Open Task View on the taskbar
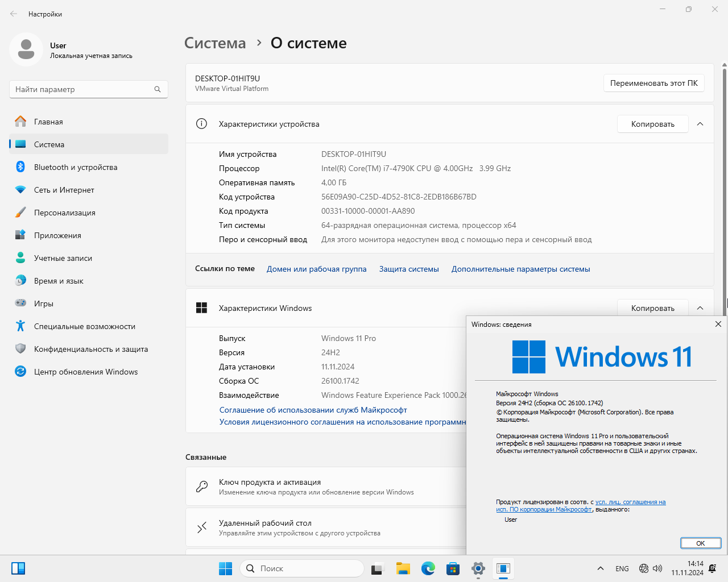 [x=378, y=568]
